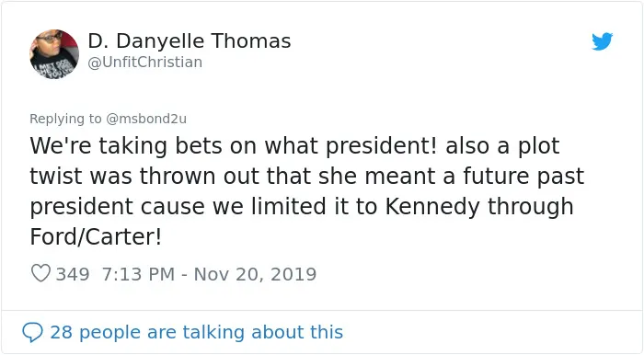Click the word president! in the first line
The width and height of the screenshot is (644, 355).
coord(381,146)
